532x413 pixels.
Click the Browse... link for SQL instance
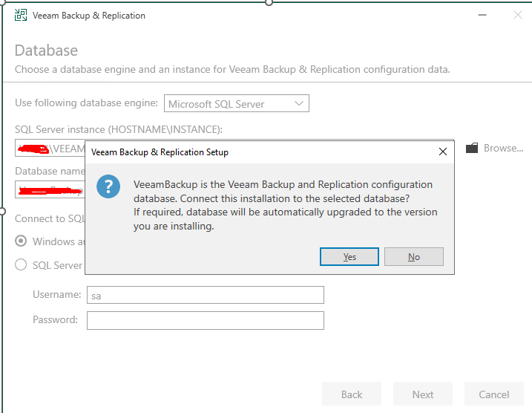pos(504,148)
